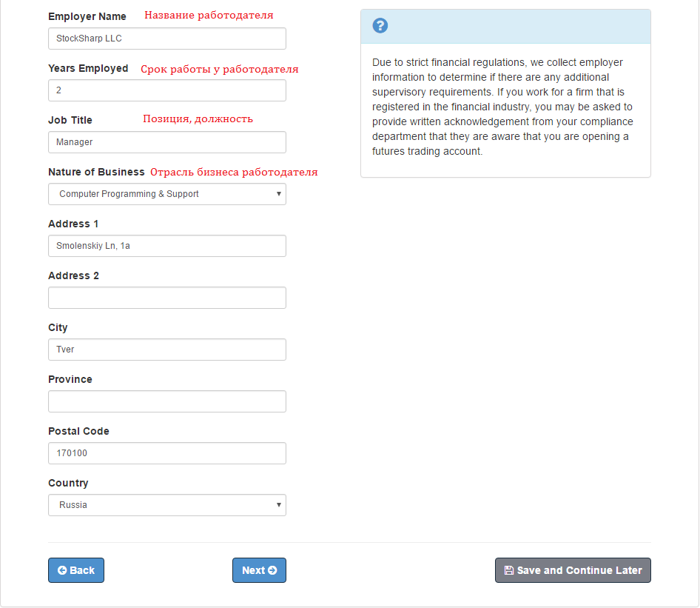The height and width of the screenshot is (608, 700).
Task: Click the City field containing Tver
Action: click(166, 350)
